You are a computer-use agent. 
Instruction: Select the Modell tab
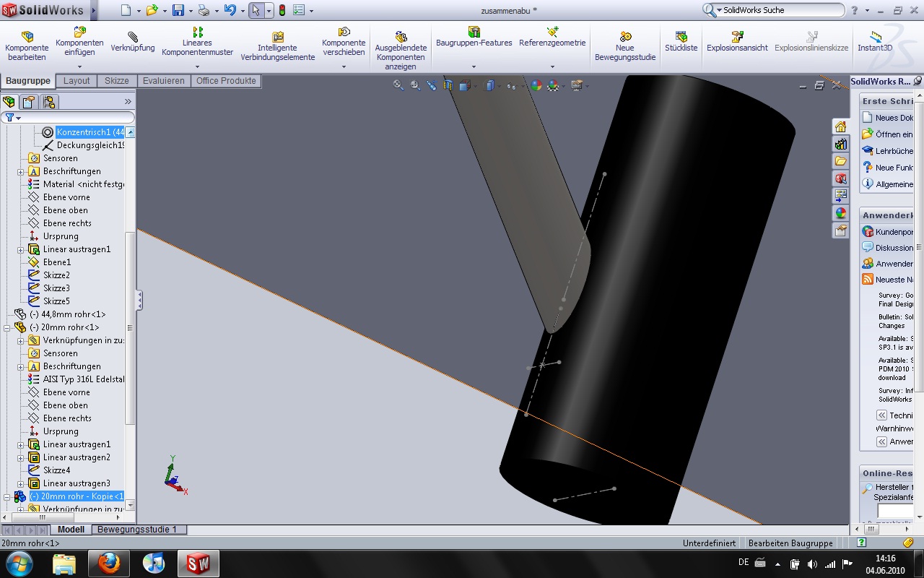pyautogui.click(x=71, y=530)
